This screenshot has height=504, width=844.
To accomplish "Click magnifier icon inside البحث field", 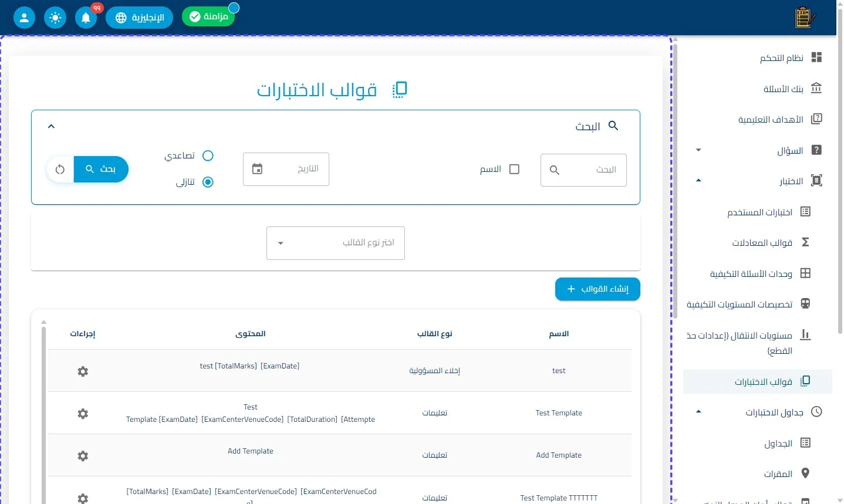I will pyautogui.click(x=554, y=170).
